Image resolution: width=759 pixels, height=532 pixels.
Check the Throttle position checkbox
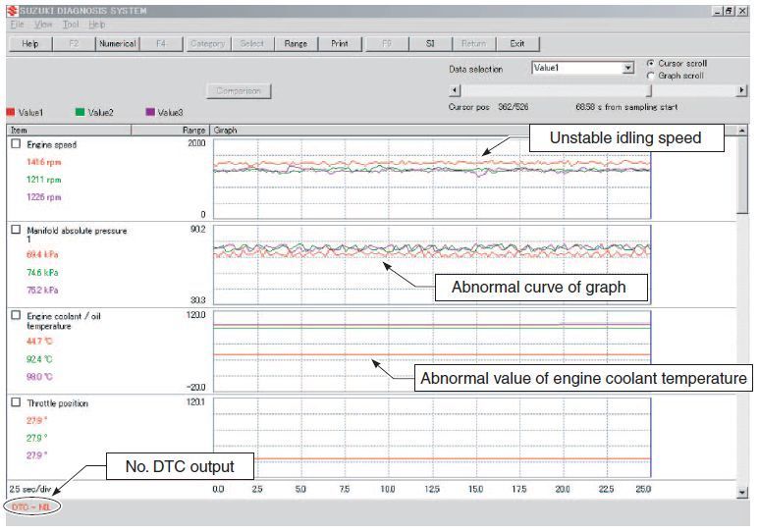16,402
